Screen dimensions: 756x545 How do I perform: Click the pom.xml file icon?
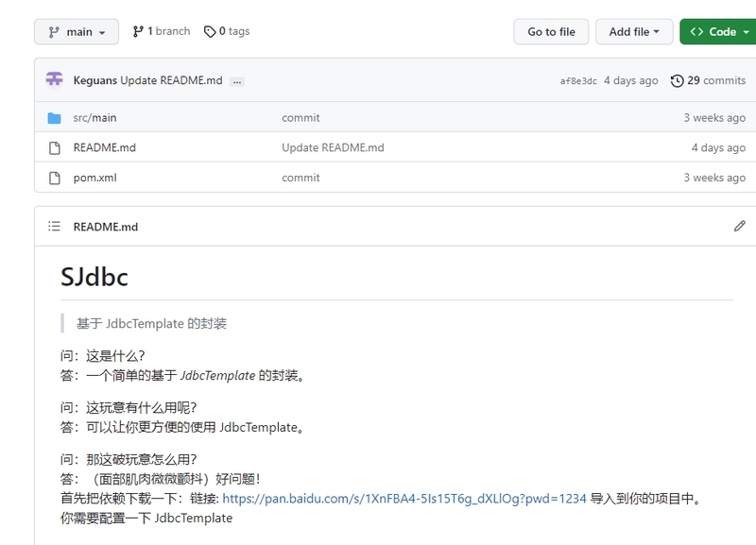click(54, 178)
